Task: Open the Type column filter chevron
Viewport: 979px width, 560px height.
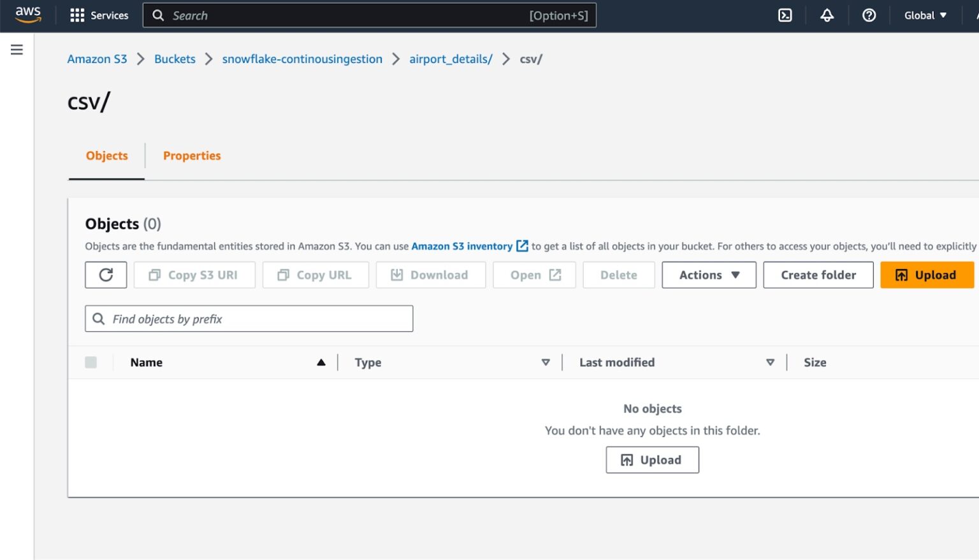Action: 546,362
